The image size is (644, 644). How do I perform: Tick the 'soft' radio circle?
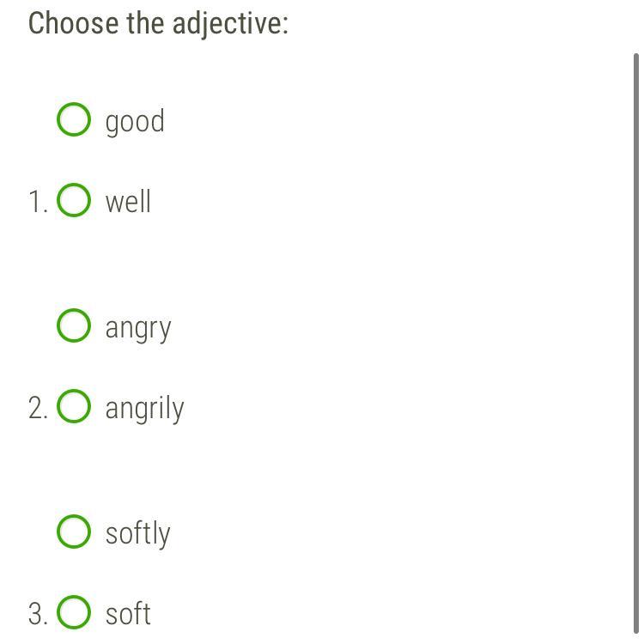74,613
